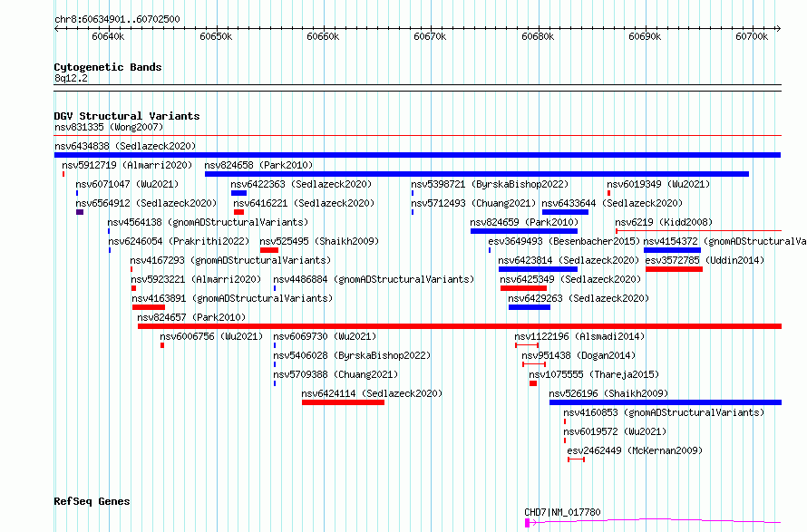Click the 60680k ruler position
807x532 pixels.
click(538, 36)
